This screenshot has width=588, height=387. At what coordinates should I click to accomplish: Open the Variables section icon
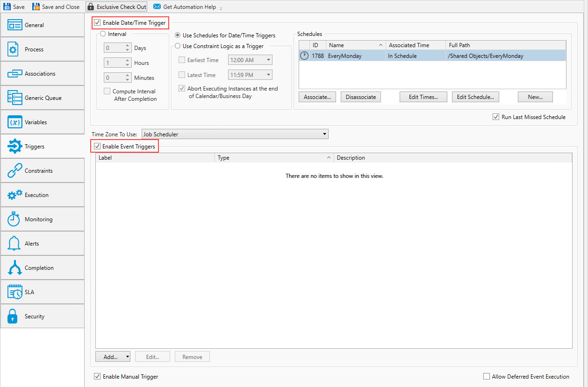click(14, 122)
